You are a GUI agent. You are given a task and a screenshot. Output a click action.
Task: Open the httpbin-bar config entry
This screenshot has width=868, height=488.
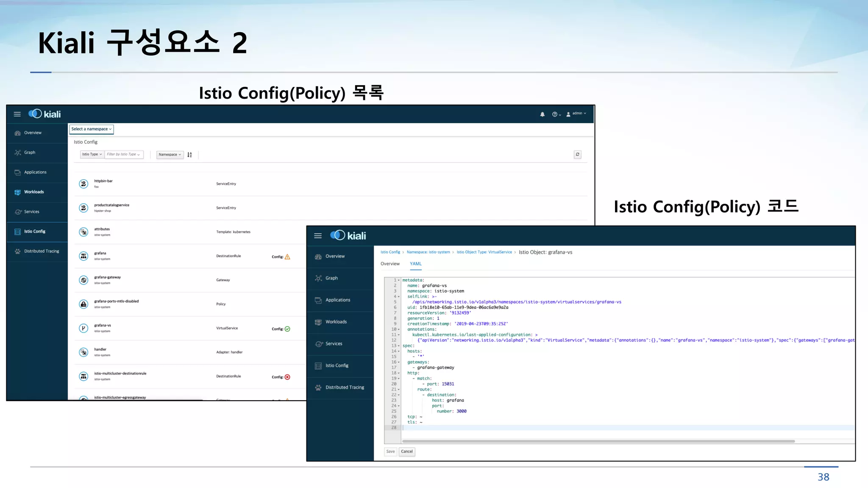103,181
